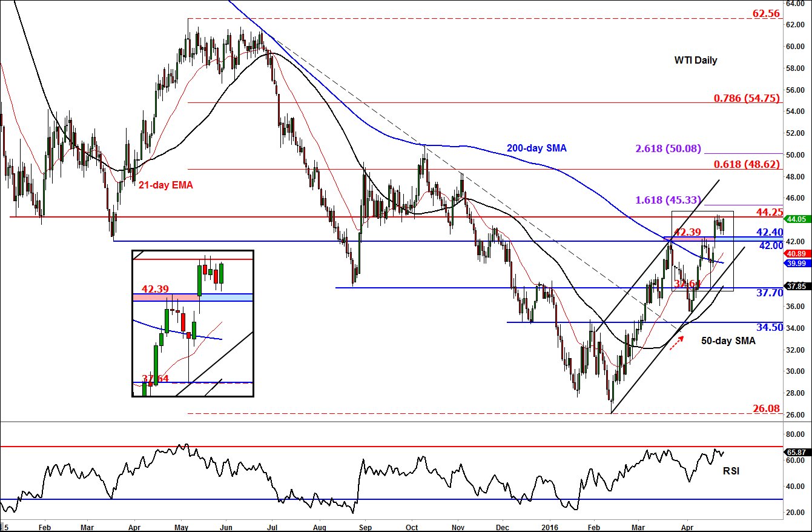This screenshot has width=812, height=532.
Task: Click the "Nov" date axis label
Action: tap(458, 527)
